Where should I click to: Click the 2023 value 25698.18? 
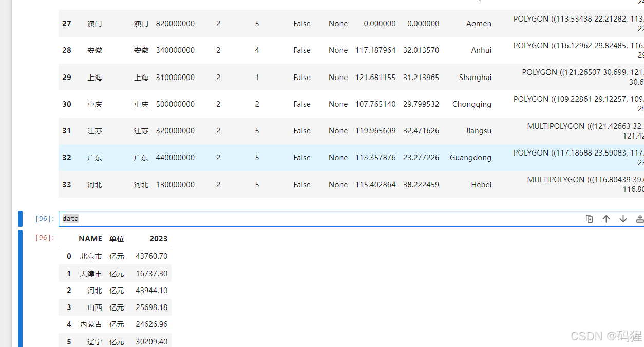pos(151,307)
